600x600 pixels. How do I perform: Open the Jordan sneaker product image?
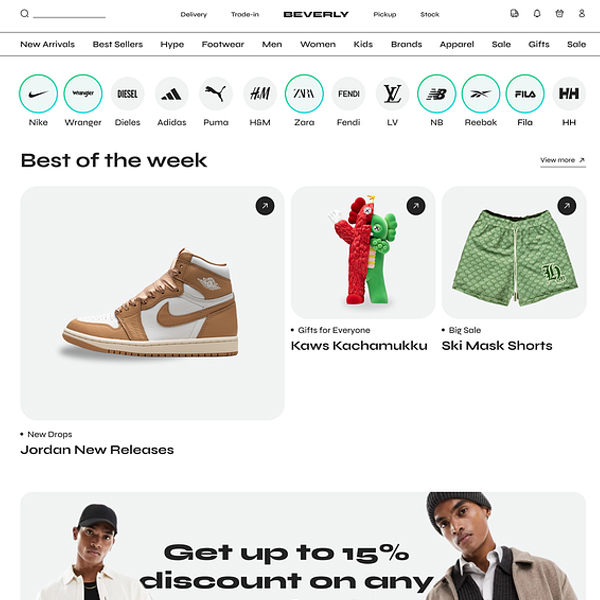tap(152, 303)
